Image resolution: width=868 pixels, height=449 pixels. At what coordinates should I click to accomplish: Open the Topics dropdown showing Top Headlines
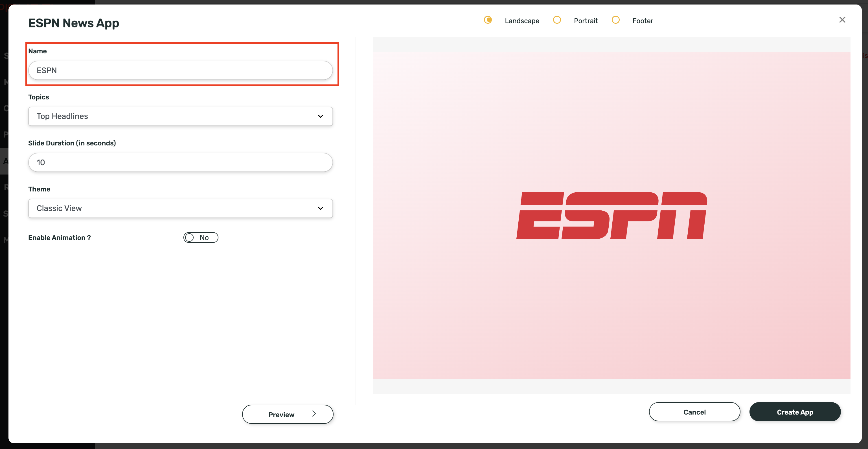pyautogui.click(x=180, y=116)
